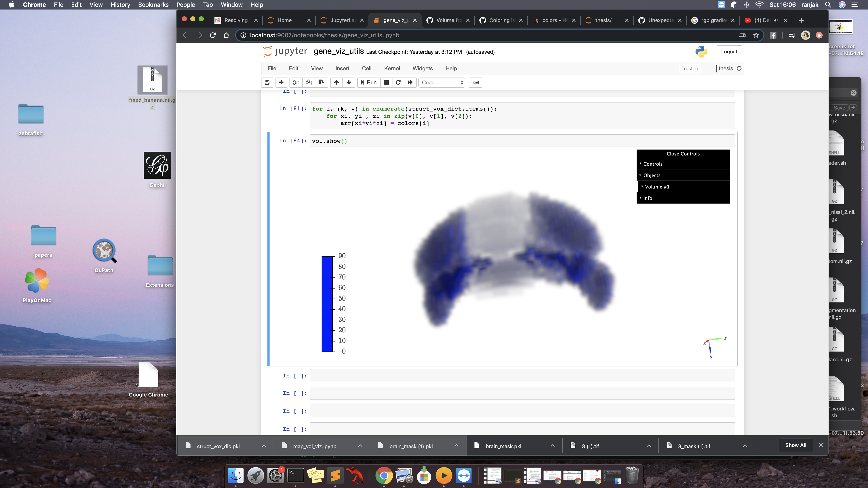Open QuPath desktop icon
This screenshot has width=868, height=488.
tap(104, 255)
